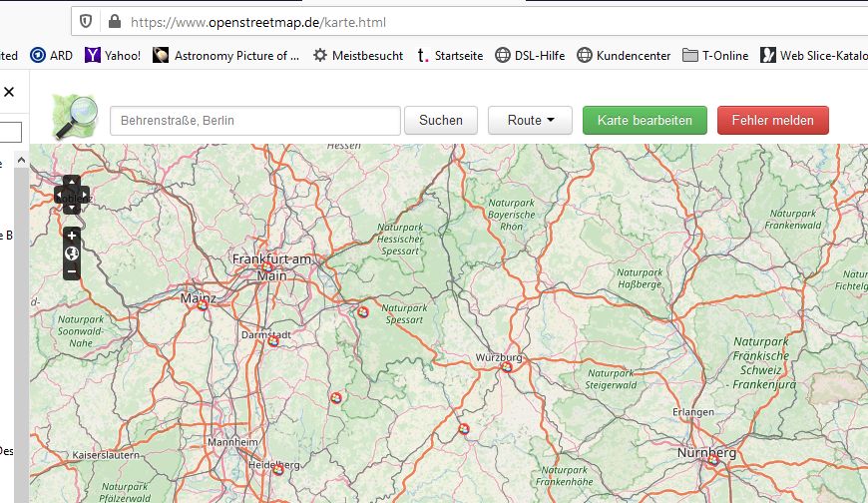The image size is (868, 503).
Task: Click the padlock site security icon
Action: click(x=115, y=22)
